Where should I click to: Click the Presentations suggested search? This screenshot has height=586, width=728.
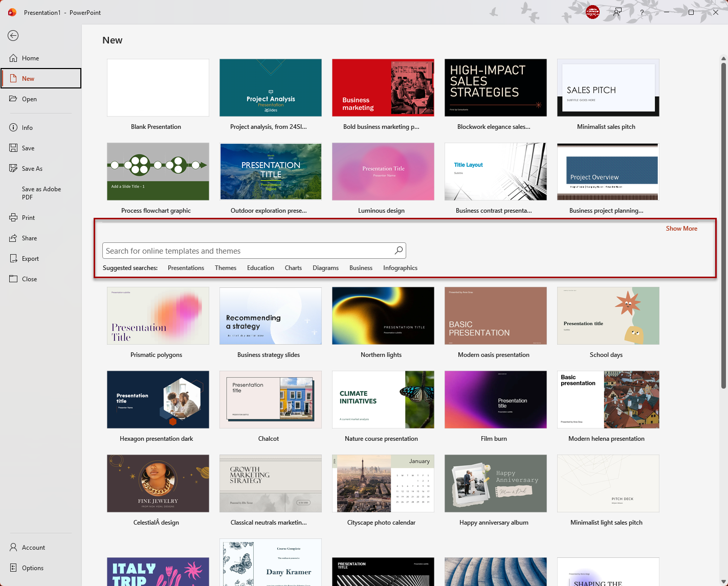click(186, 267)
